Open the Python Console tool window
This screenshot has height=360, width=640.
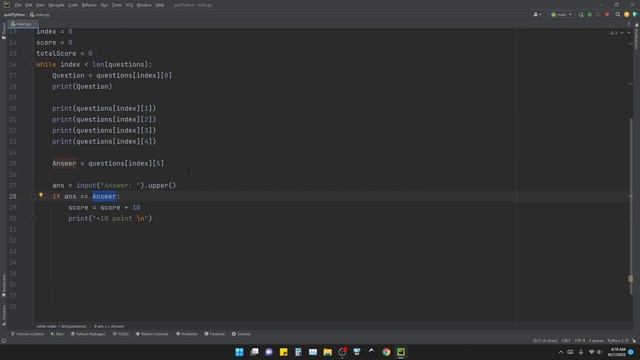tap(152, 334)
